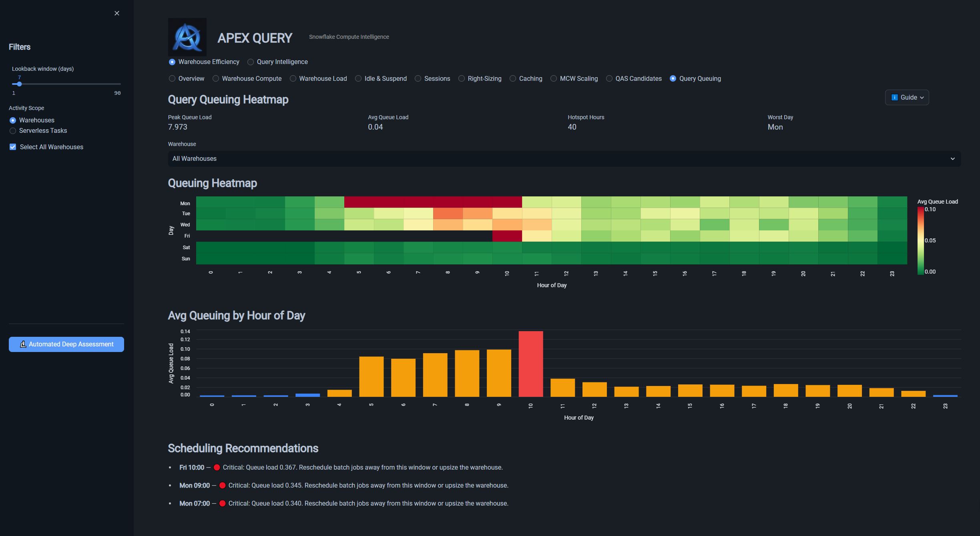Click the Tuesday 08:00 orange heatmap cell
The image size is (980, 536).
[x=448, y=213]
